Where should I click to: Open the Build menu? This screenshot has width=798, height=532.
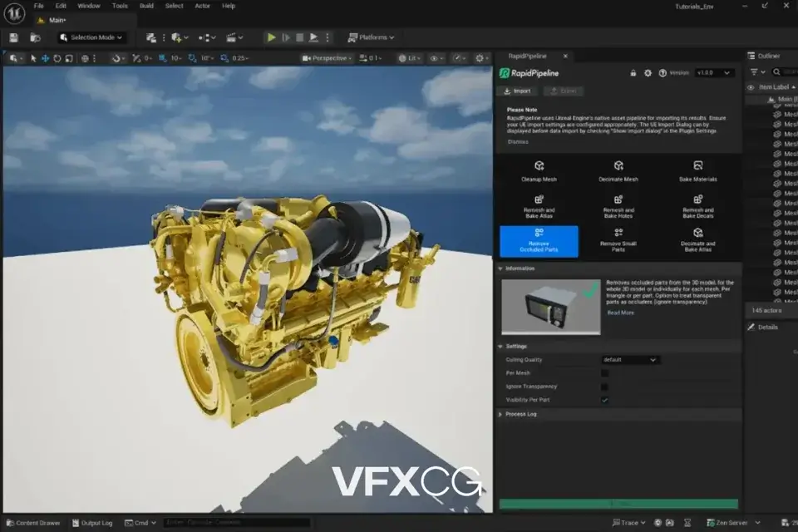(146, 6)
